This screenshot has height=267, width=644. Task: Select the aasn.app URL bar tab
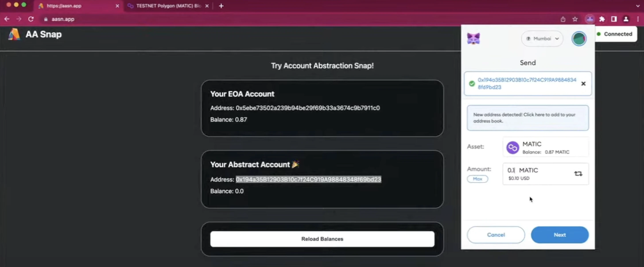click(78, 6)
